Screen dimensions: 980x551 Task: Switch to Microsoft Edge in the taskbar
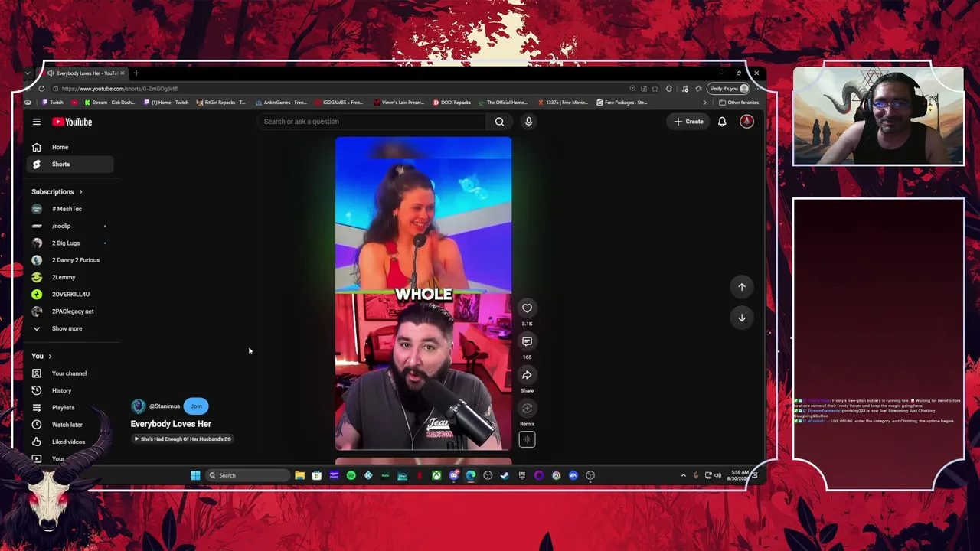[471, 475]
